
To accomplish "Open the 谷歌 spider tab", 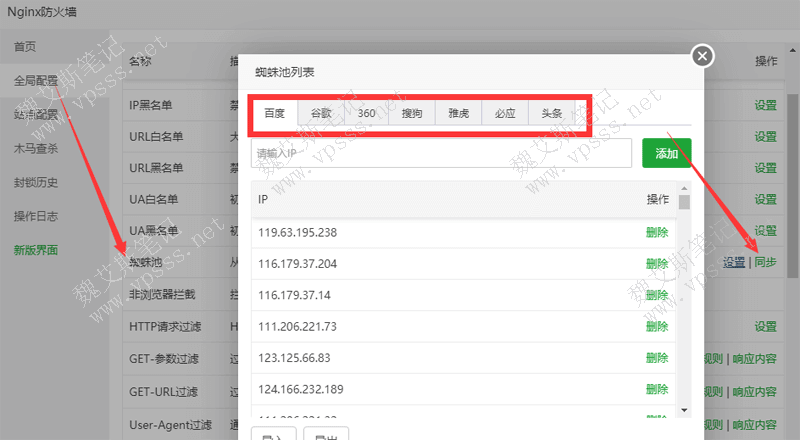I will pyautogui.click(x=320, y=113).
